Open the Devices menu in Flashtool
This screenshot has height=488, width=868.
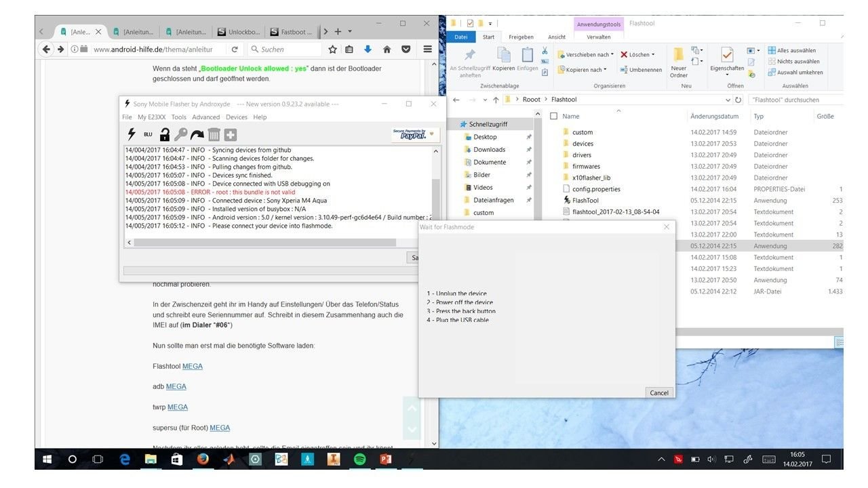(237, 117)
